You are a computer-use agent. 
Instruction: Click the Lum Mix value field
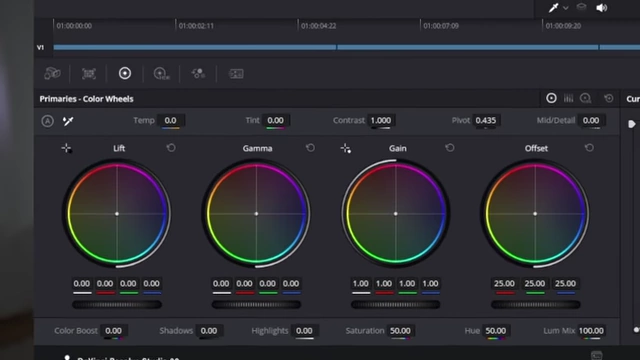[x=591, y=331]
